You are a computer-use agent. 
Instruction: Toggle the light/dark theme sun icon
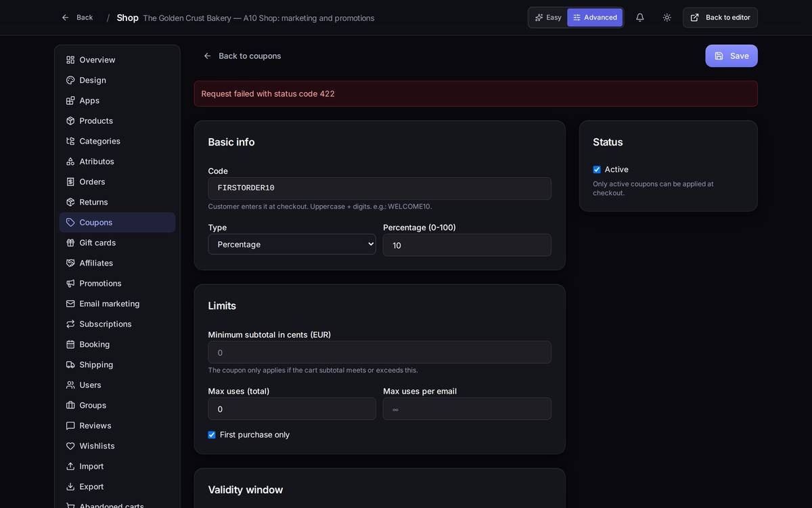pyautogui.click(x=667, y=18)
